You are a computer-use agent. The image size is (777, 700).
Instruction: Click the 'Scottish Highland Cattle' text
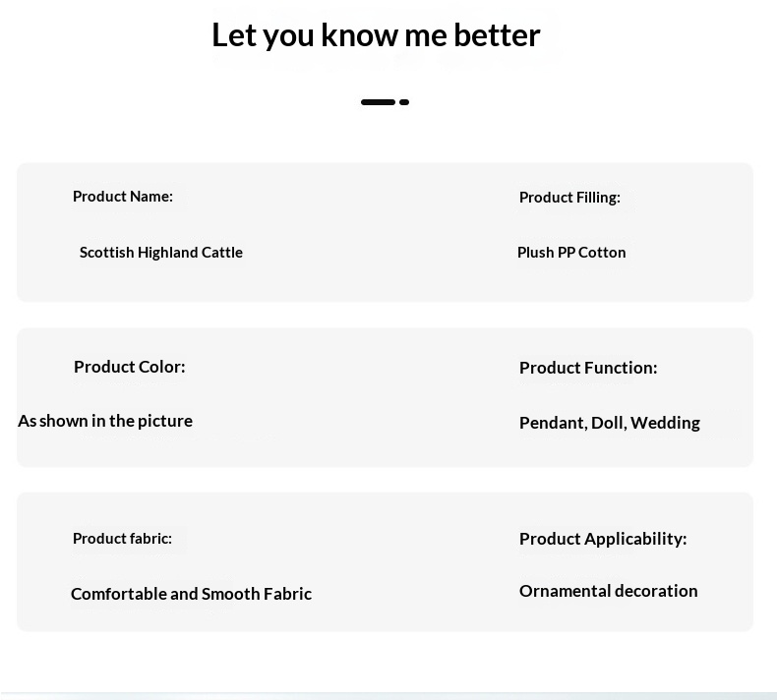pos(161,253)
